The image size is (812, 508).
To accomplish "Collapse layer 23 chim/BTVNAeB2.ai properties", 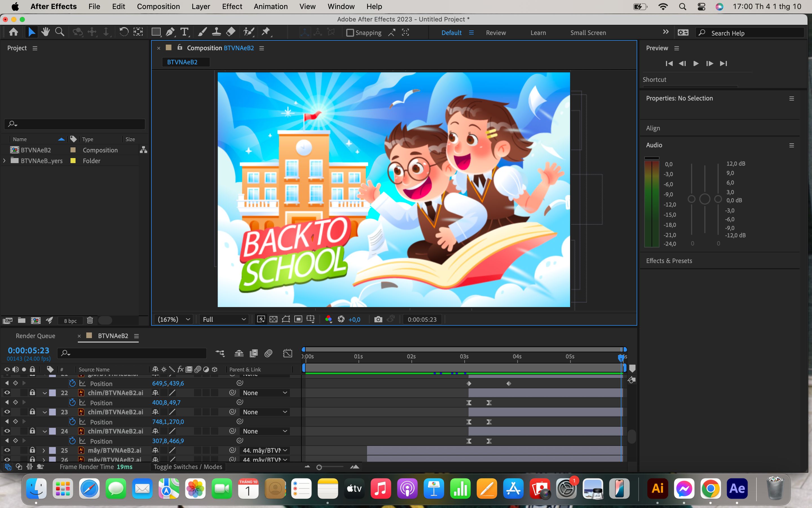I will pos(45,412).
